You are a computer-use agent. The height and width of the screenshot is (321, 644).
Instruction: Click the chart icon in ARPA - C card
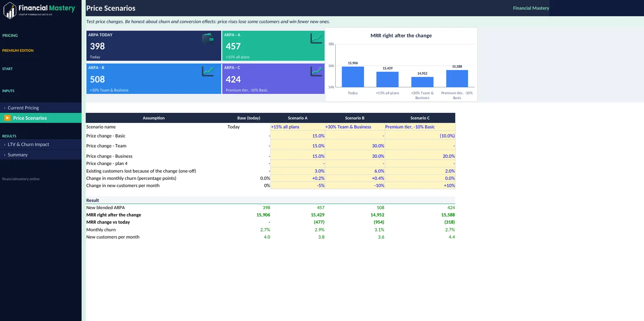coord(316,71)
